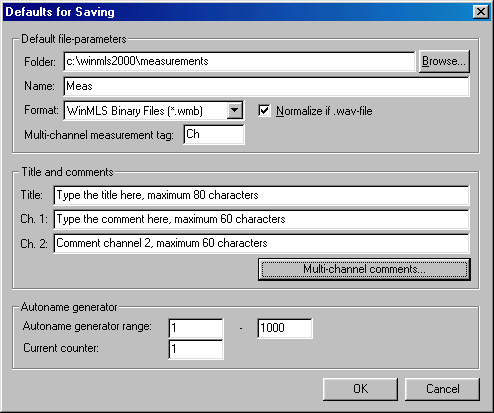Select the Ch. 1 comment field

(261, 219)
